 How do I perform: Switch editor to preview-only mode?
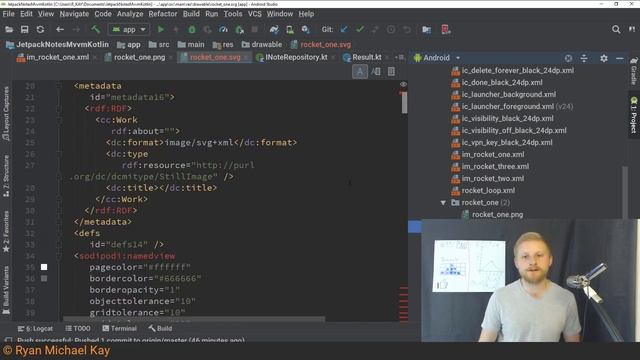(x=391, y=72)
